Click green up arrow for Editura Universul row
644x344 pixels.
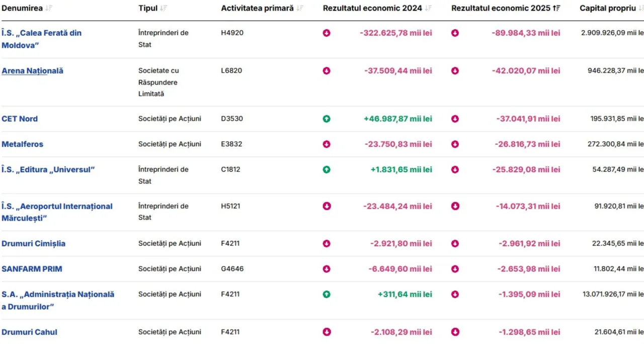[x=327, y=170]
